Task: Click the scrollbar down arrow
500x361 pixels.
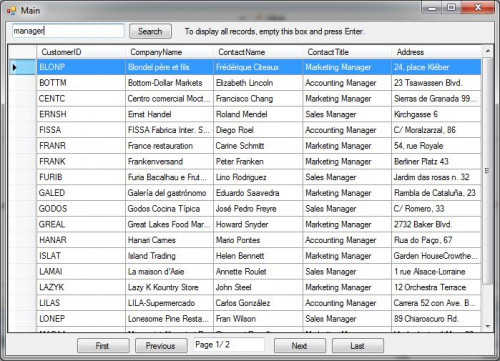Action: coord(488,326)
